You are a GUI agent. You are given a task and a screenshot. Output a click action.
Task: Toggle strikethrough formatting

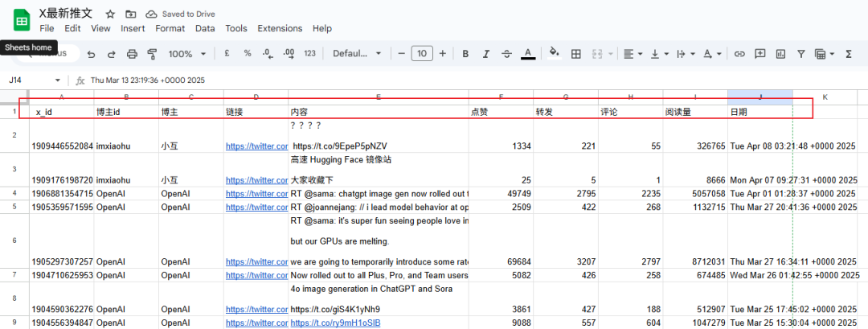click(x=506, y=54)
